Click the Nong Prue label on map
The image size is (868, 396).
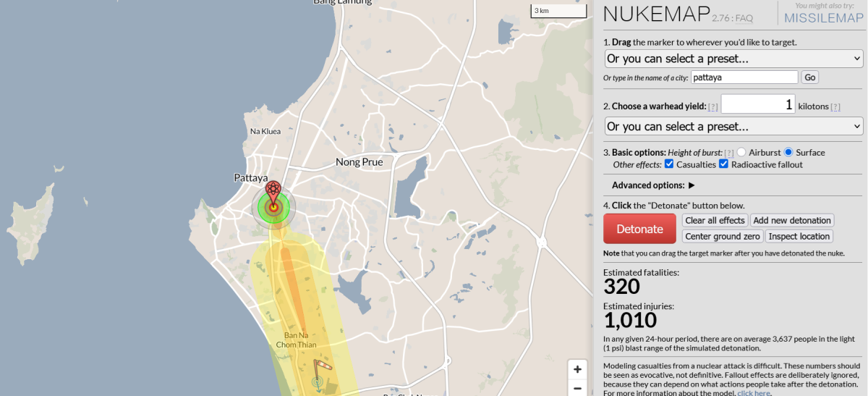(x=359, y=161)
